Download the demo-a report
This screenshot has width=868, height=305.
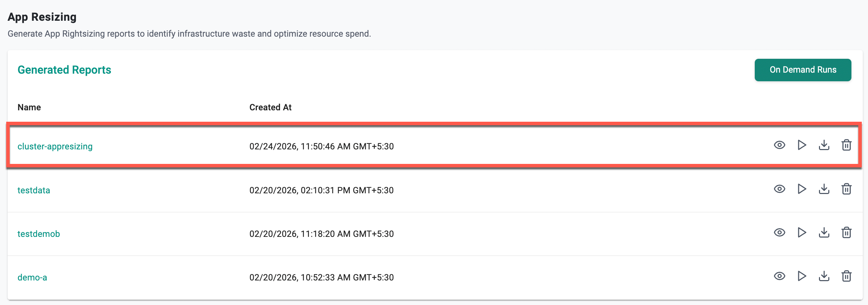click(x=824, y=276)
